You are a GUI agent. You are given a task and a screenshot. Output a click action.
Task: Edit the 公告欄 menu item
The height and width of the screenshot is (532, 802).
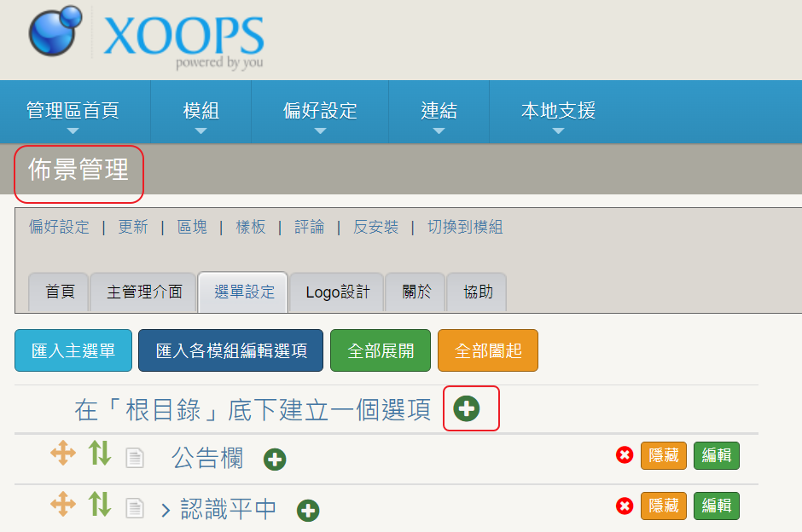[716, 455]
